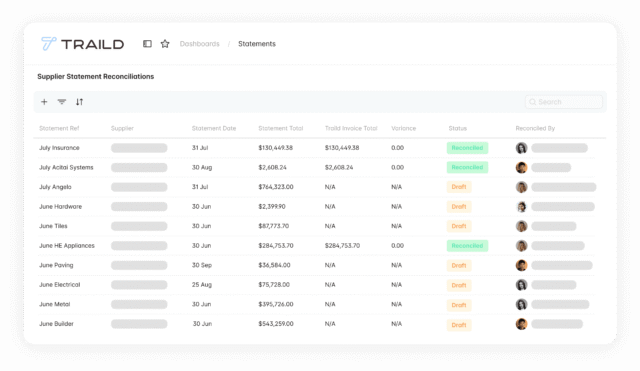
Task: Click Draft badge for June Tiles
Action: [459, 226]
